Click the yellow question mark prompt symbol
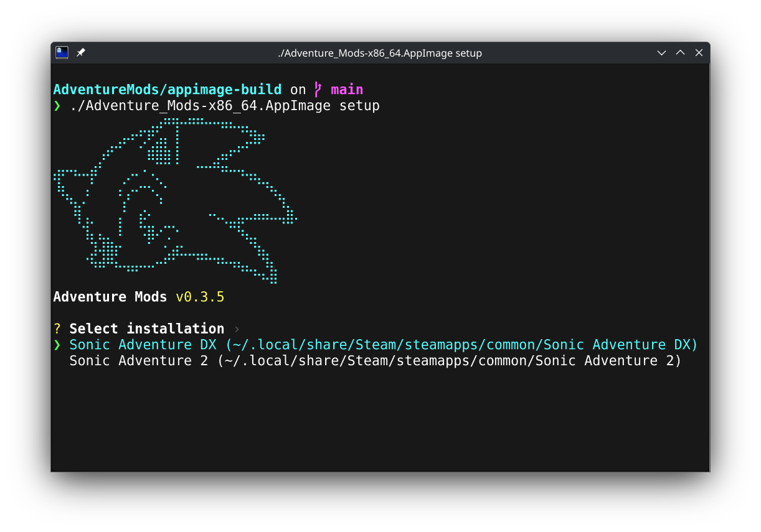The image size is (761, 532). (x=57, y=329)
